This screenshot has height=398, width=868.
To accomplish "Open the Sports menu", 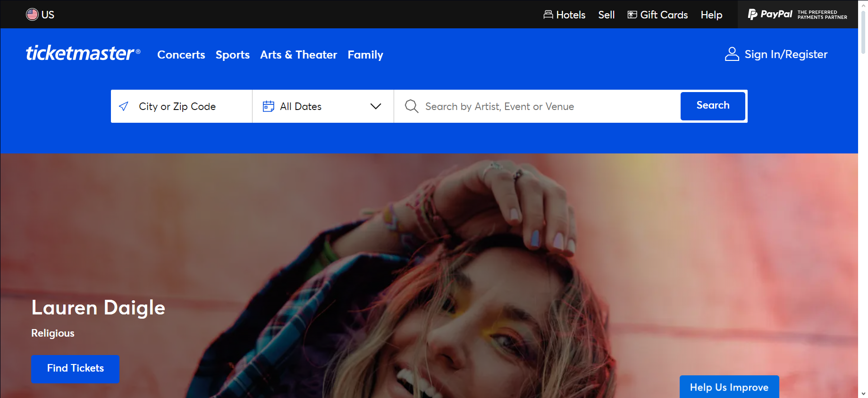I will (233, 55).
